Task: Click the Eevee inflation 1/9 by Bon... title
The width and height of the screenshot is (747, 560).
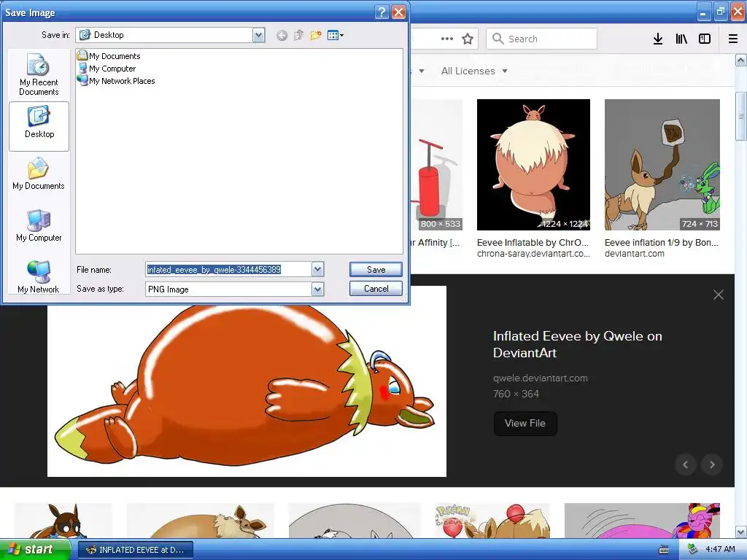Action: pyautogui.click(x=662, y=242)
